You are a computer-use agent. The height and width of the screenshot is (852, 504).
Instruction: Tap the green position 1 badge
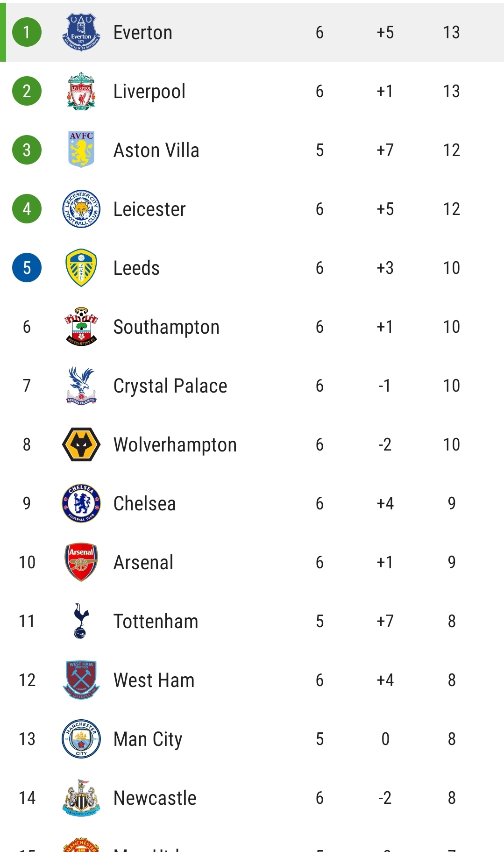coord(27,32)
